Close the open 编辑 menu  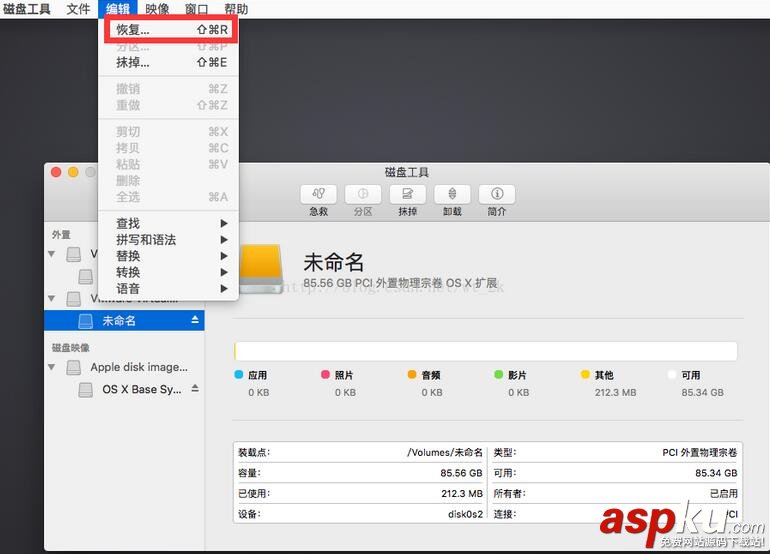pyautogui.click(x=118, y=9)
